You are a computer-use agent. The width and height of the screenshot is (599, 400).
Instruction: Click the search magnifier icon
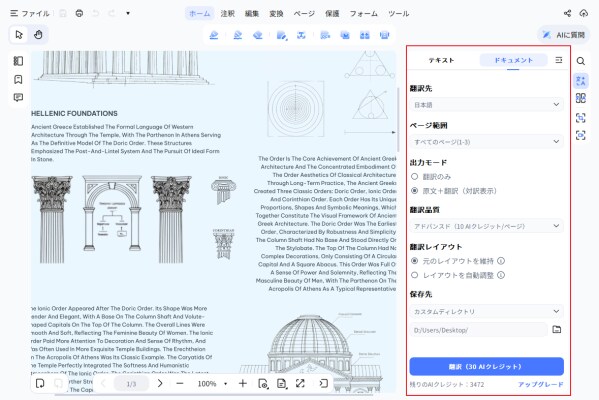tap(581, 61)
